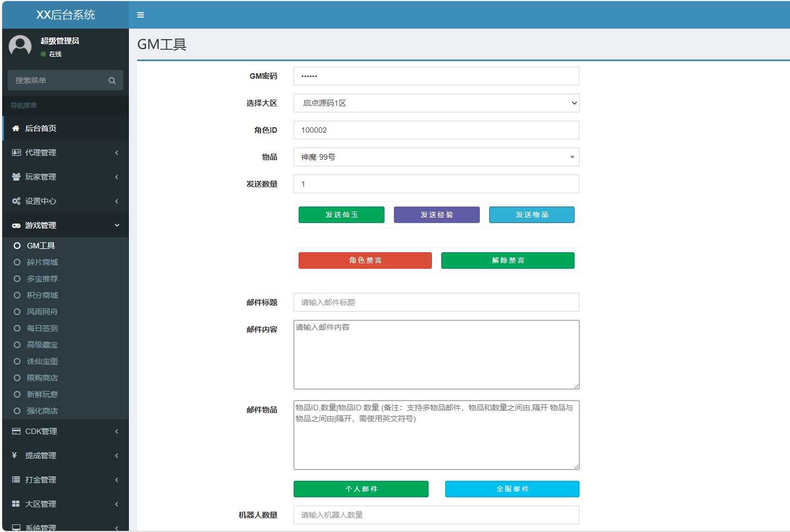This screenshot has width=790, height=532.
Task: Open the 后台首页 menu item
Action: click(x=66, y=128)
